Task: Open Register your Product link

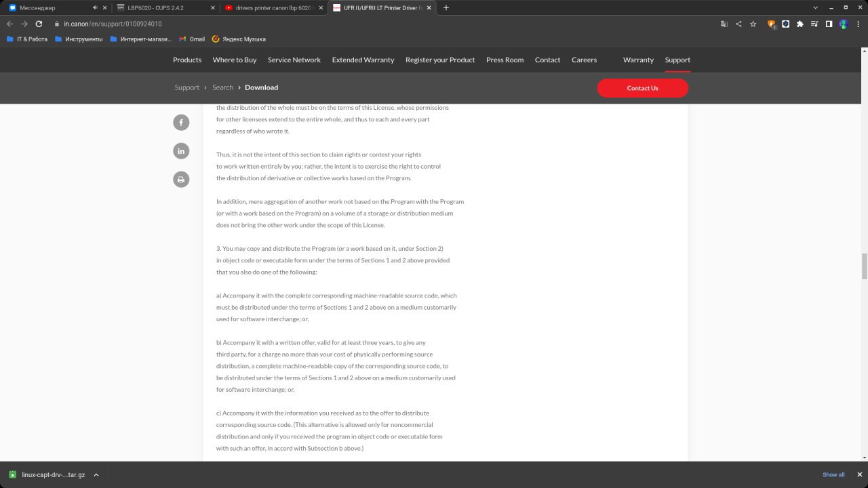Action: point(440,60)
